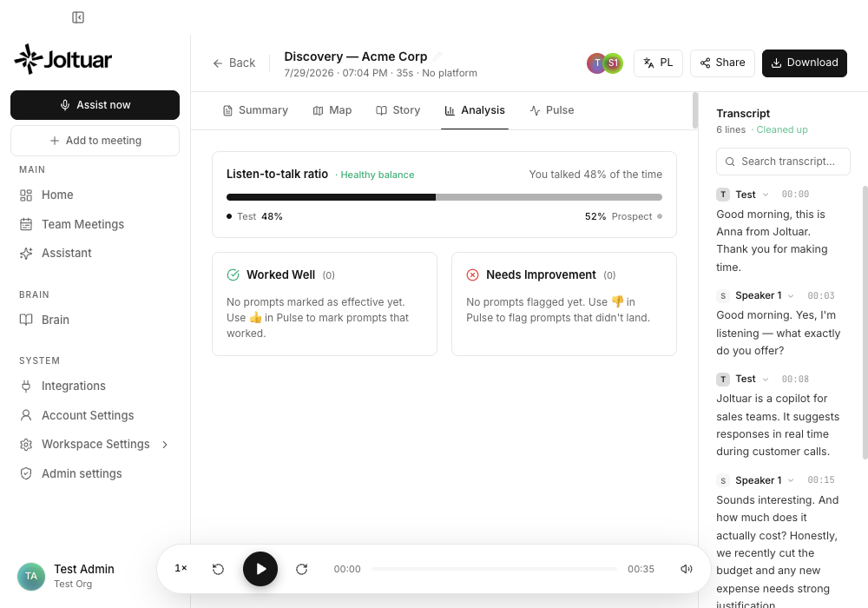Click the main content scrollbar
868x608 pixels.
click(695, 110)
